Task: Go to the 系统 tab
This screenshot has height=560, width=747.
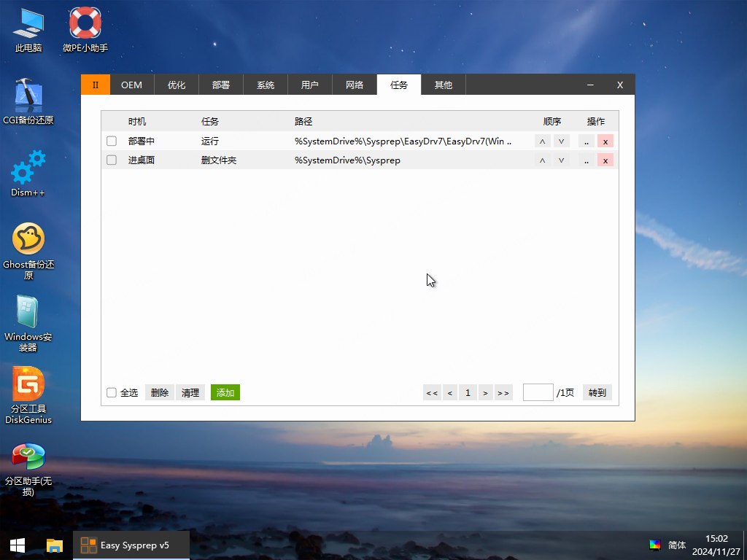Action: [x=266, y=85]
